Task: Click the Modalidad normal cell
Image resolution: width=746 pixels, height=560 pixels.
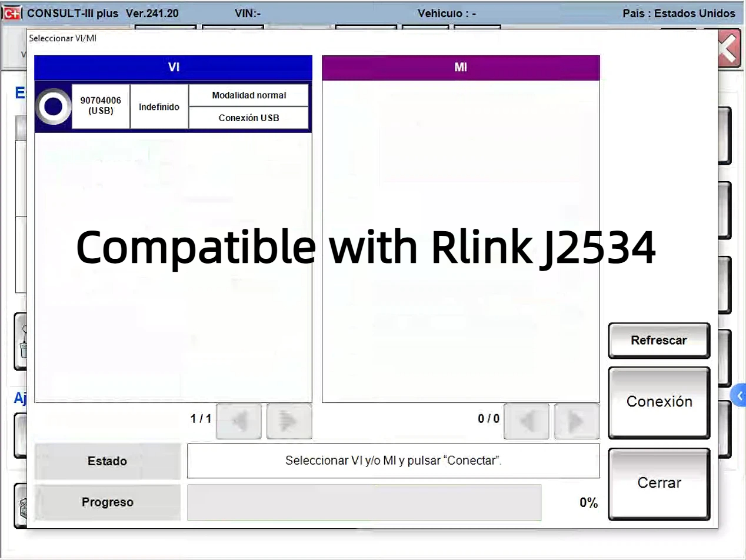Action: pyautogui.click(x=249, y=95)
